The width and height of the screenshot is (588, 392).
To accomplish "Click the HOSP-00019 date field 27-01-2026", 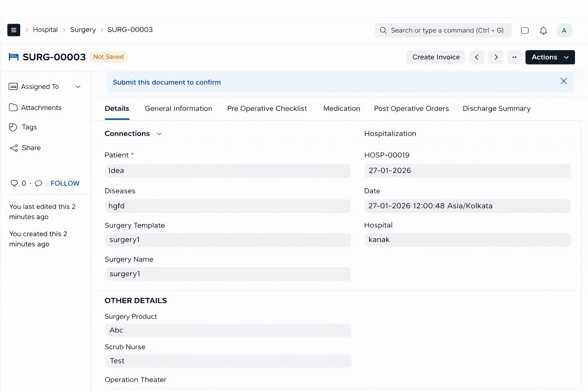I will tap(467, 171).
